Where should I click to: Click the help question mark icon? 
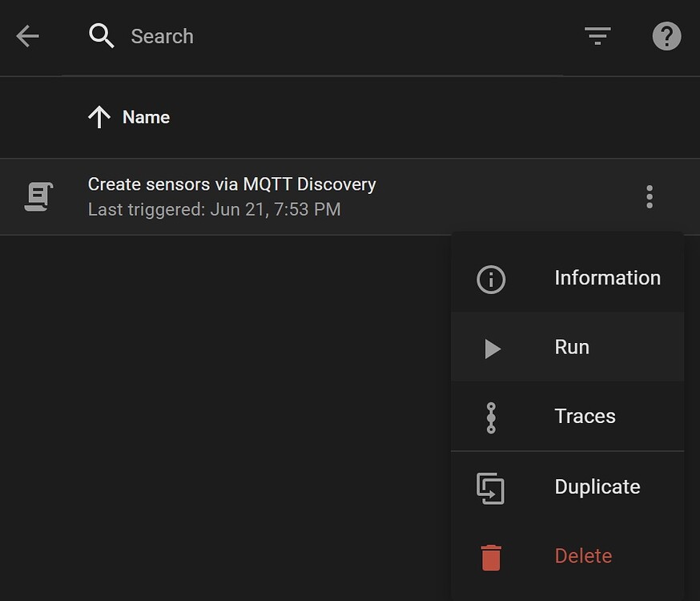pos(666,36)
